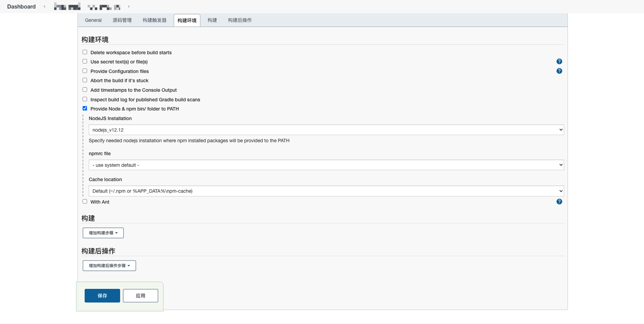Go to the 构建触发器 tab

155,20
